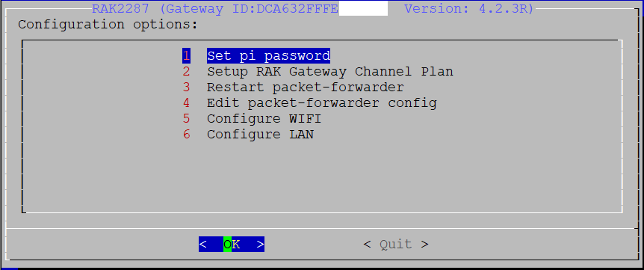Click the redacted white block in title

tap(364, 9)
